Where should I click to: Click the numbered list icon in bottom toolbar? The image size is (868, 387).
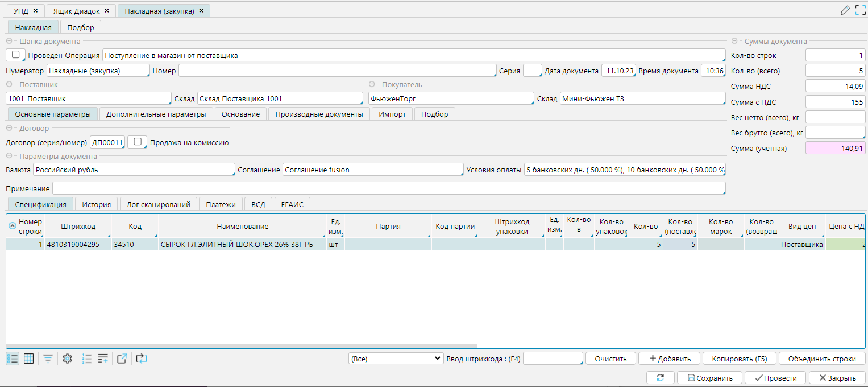coord(87,359)
